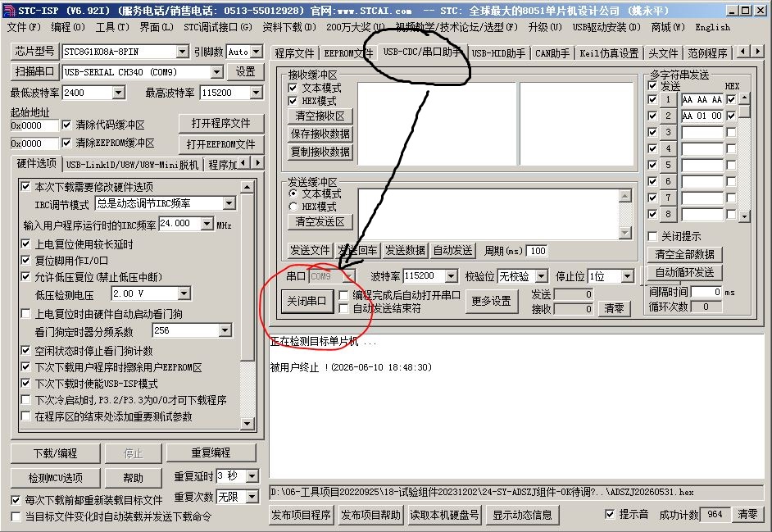The height and width of the screenshot is (532, 772).
Task: Open the 头文件 tab
Action: click(663, 52)
